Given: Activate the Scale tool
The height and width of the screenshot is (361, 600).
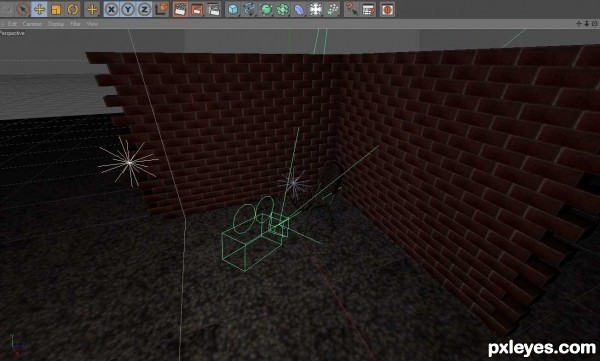Looking at the screenshot, I should click(x=56, y=9).
